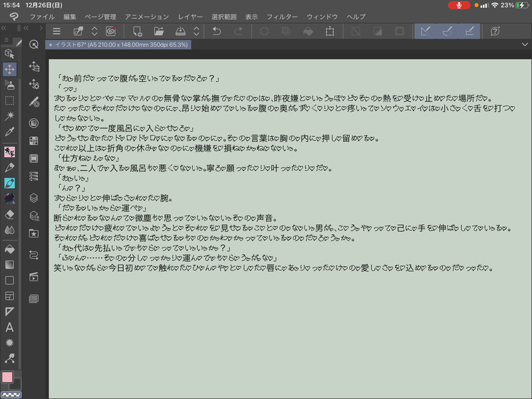Save the illustration
The height and width of the screenshot is (399, 532).
180,31
